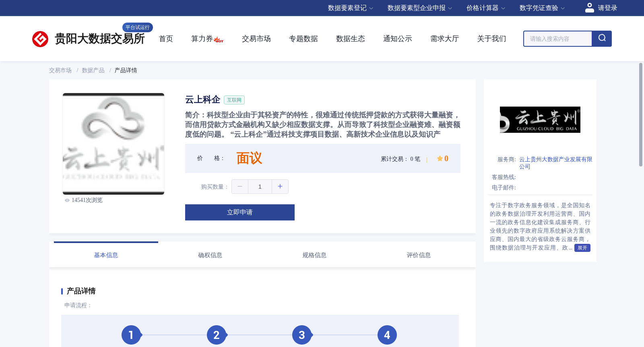Increase purchase quantity with plus button
The height and width of the screenshot is (347, 644).
coord(280,187)
